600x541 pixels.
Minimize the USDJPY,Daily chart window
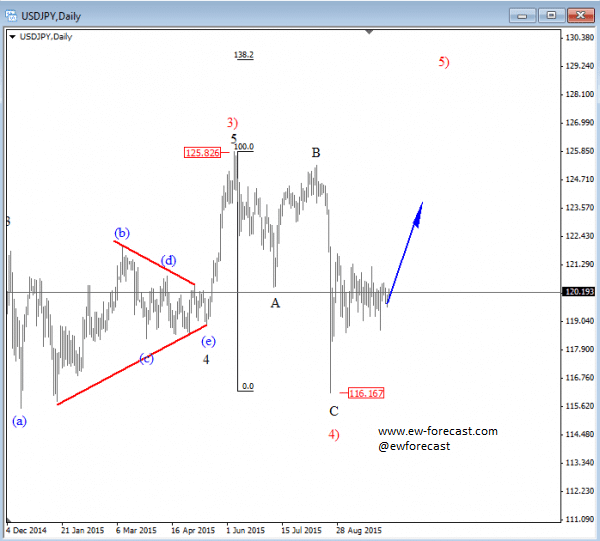(522, 16)
